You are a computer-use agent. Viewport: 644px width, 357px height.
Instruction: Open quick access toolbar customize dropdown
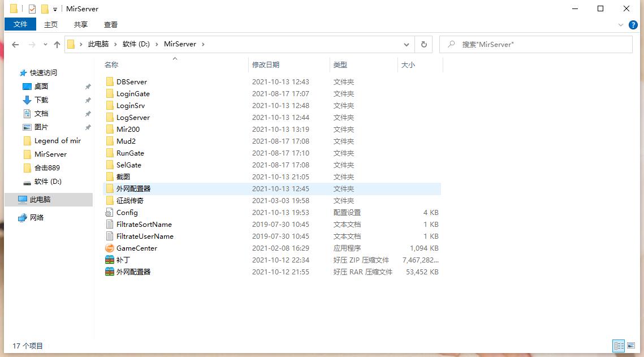coord(55,9)
